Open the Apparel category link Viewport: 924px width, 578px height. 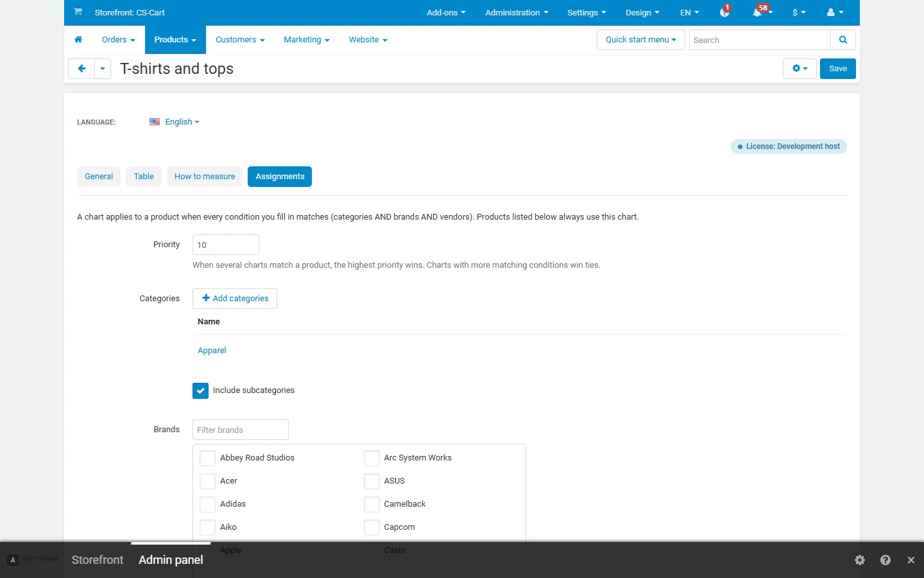pyautogui.click(x=212, y=351)
